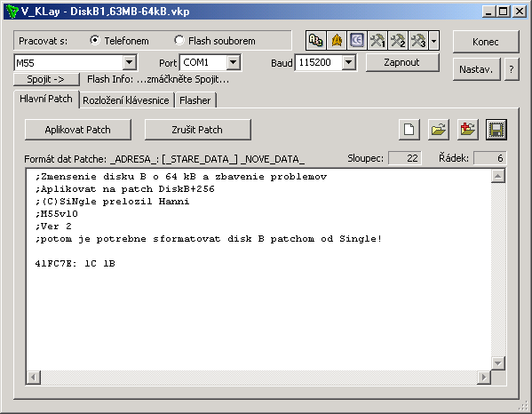Open the COM1 port dropdown
The height and width of the screenshot is (414, 532).
click(233, 62)
